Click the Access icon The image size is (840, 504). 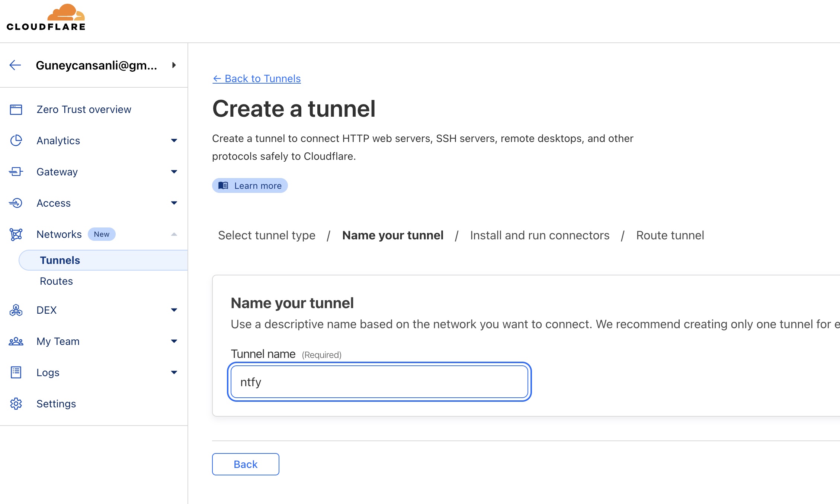[16, 203]
